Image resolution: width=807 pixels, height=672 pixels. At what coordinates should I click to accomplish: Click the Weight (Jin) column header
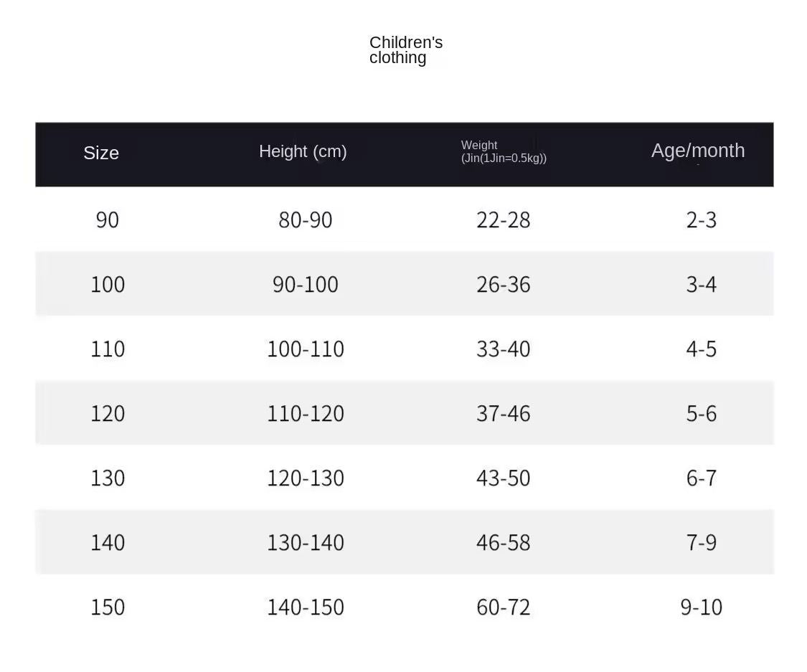pyautogui.click(x=504, y=152)
